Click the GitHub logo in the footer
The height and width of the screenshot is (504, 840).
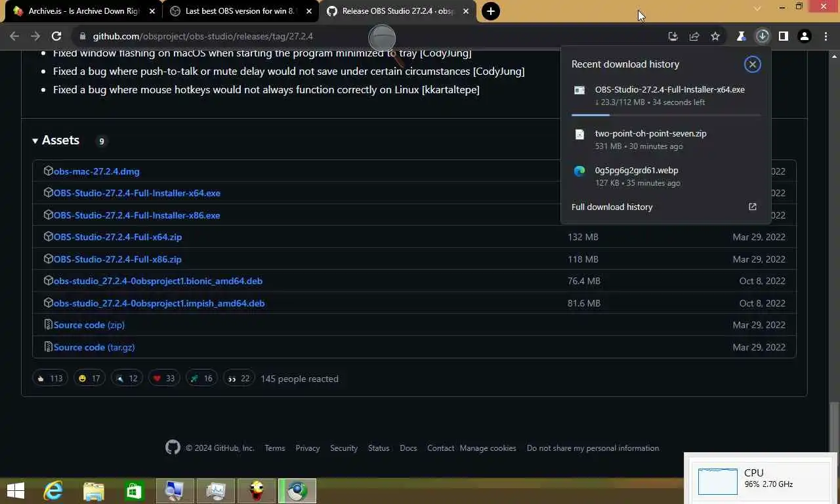(x=173, y=448)
